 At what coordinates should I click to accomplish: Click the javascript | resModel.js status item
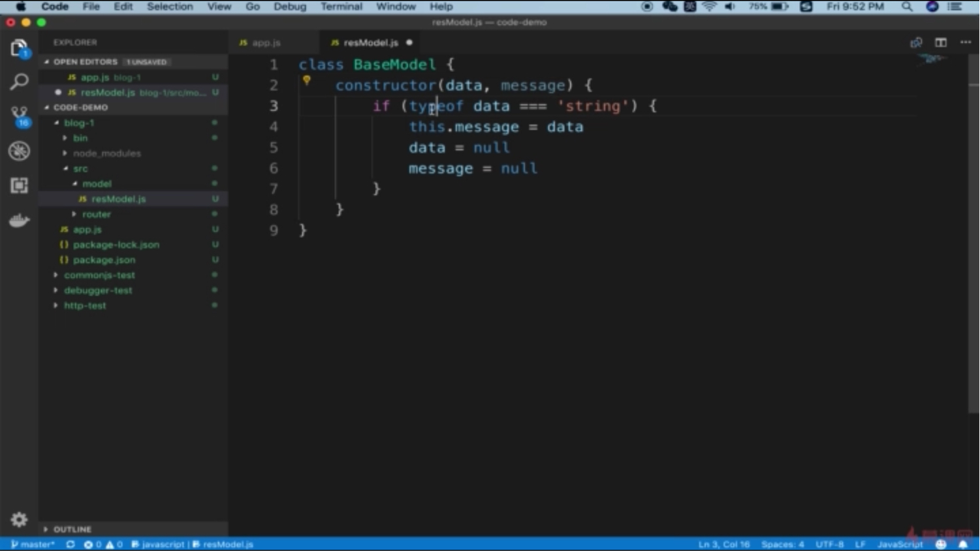[x=193, y=544]
